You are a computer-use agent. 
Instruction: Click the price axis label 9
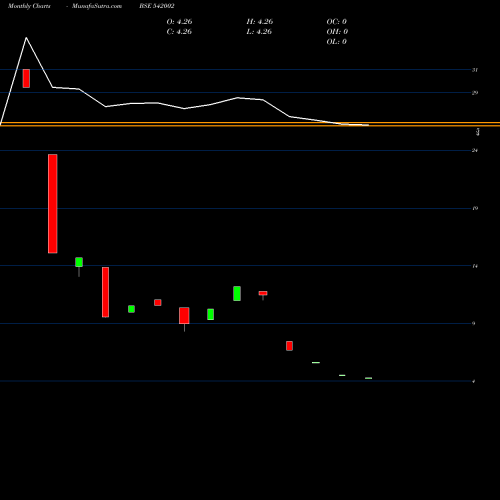coord(474,323)
